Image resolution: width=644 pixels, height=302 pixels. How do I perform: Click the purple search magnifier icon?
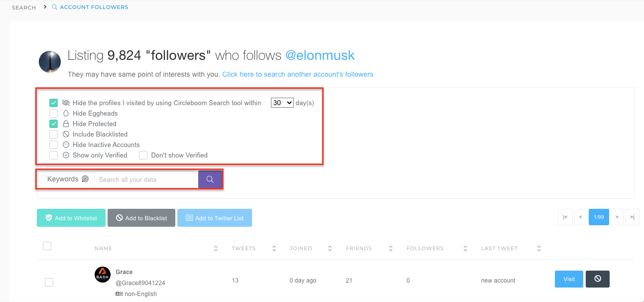coord(209,178)
